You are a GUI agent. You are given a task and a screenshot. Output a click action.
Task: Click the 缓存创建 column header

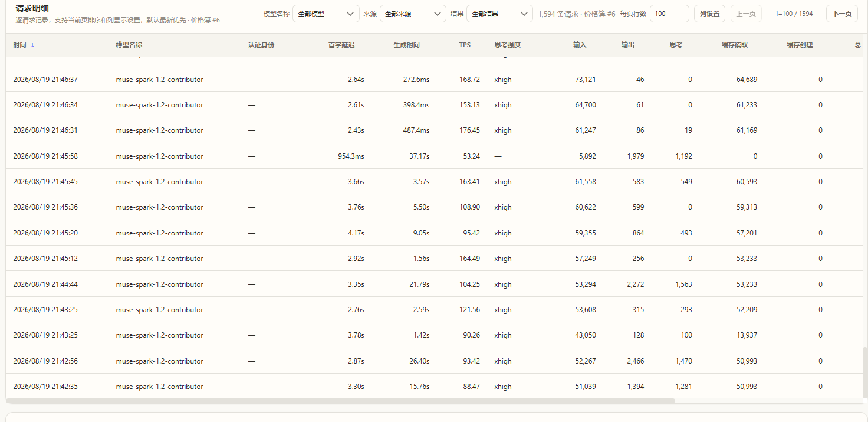[x=800, y=45]
